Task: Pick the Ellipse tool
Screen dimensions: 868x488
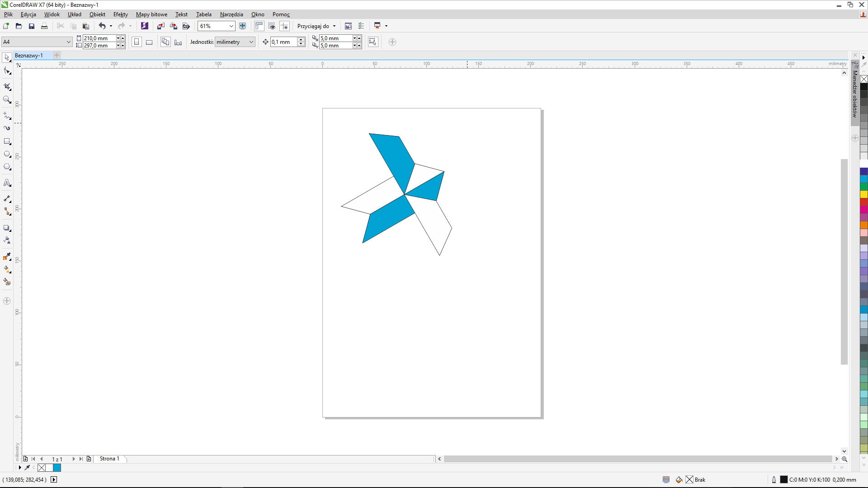Action: point(7,154)
